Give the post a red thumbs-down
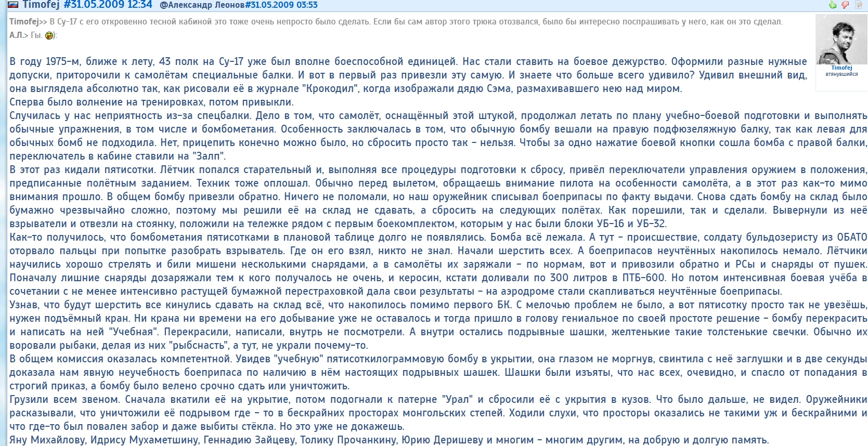Viewport: 868px width, 446px height. pos(845,5)
